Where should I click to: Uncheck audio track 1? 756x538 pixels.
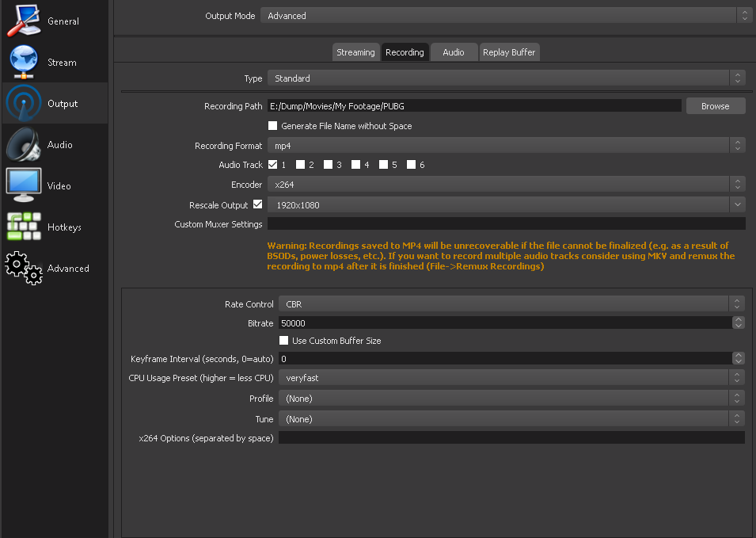272,165
